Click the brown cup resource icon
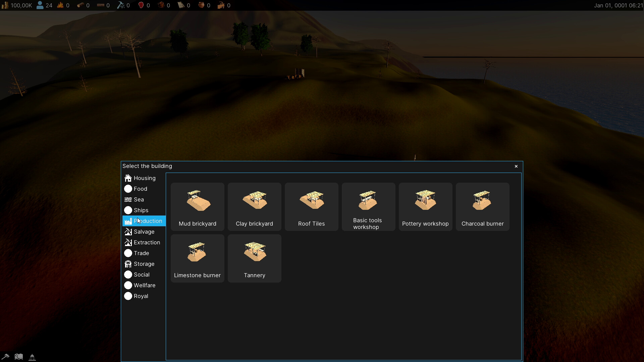This screenshot has height=362, width=644. 161,5
